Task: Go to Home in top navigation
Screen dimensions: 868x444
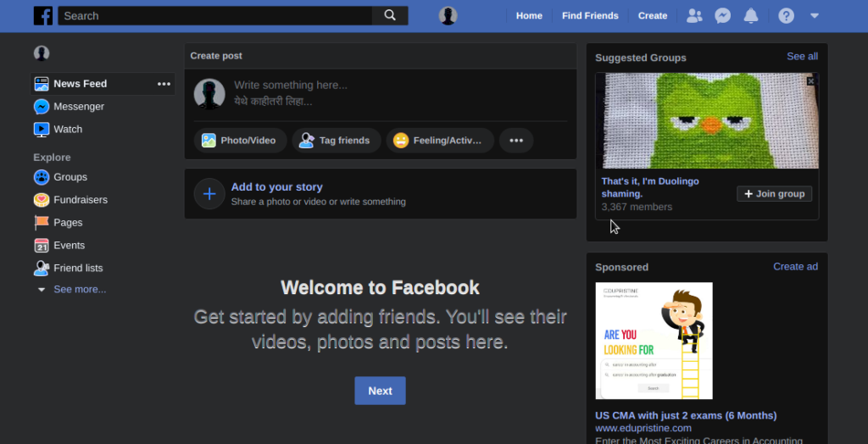Action: (529, 15)
